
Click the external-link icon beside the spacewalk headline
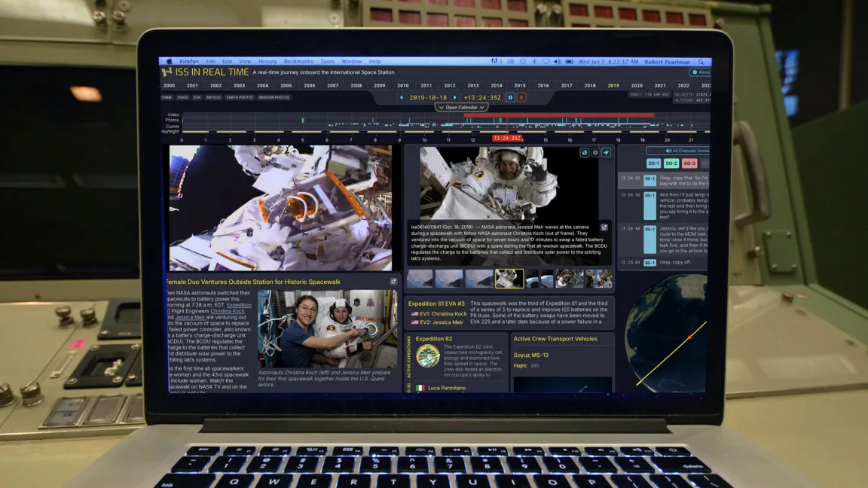[393, 279]
